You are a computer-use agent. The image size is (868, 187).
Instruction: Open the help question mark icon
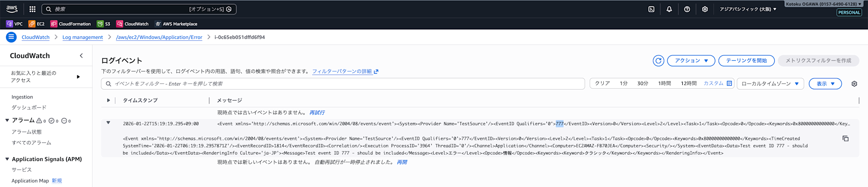coord(687,9)
